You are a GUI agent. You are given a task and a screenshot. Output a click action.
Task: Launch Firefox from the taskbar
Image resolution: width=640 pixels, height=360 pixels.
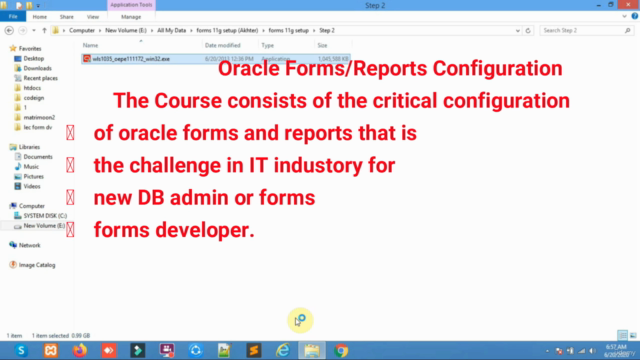pos(80,350)
